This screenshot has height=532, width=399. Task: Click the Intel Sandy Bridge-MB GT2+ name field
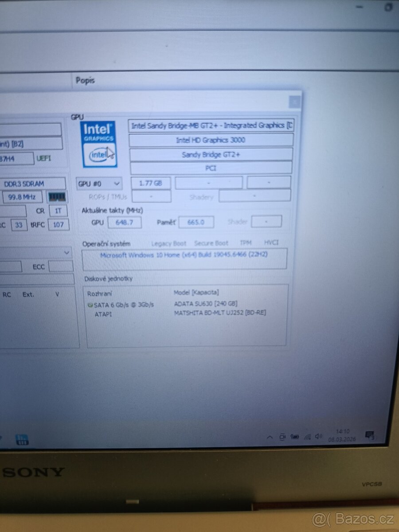tap(211, 125)
